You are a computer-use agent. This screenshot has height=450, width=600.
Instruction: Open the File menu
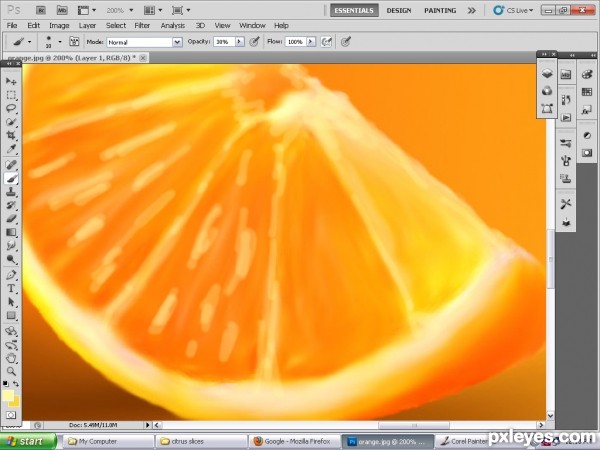point(12,25)
